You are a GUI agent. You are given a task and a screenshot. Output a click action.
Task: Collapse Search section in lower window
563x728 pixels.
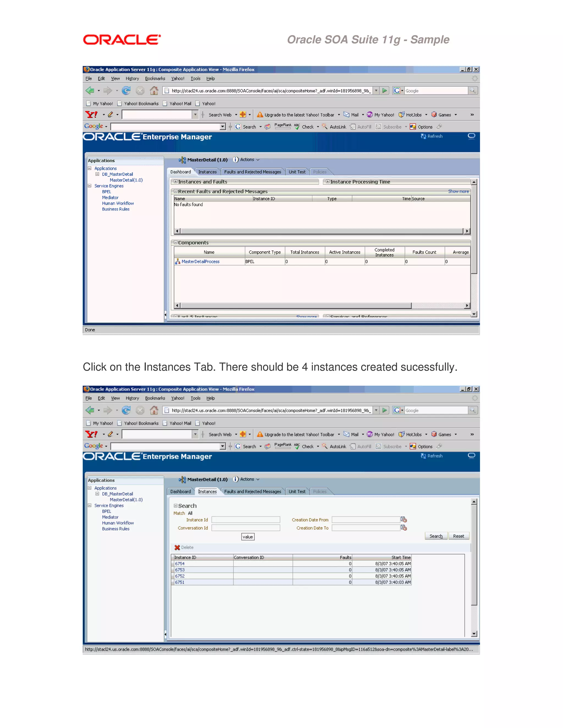[175, 506]
